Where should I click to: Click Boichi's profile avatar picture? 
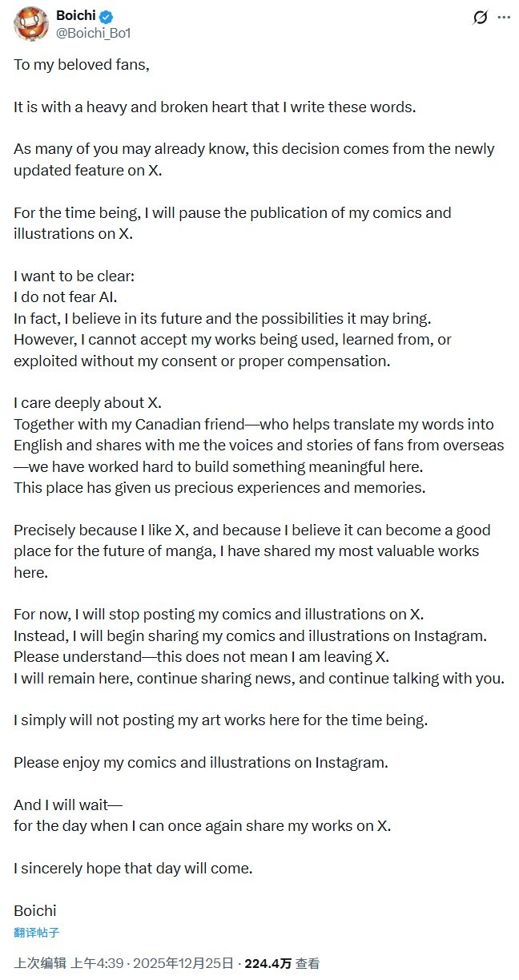[31, 24]
